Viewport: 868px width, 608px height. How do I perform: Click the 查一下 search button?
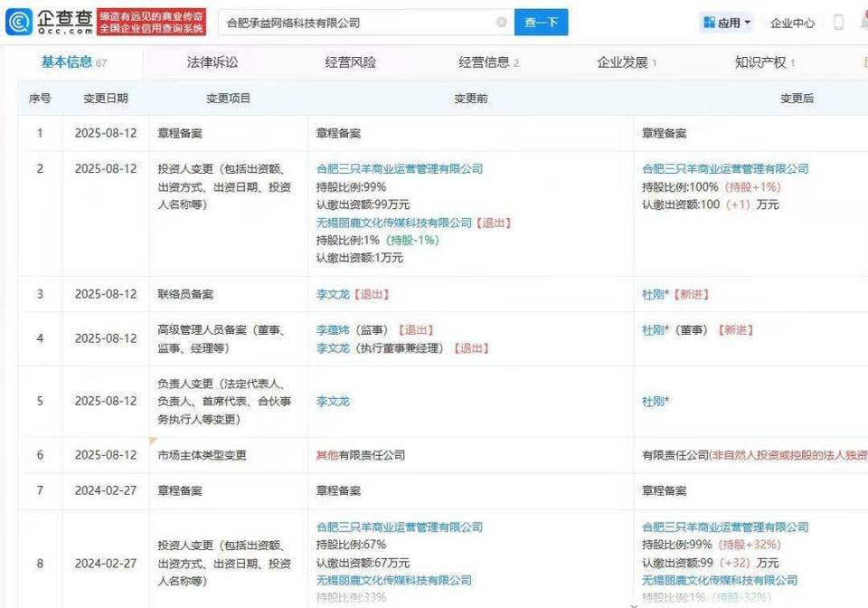541,23
